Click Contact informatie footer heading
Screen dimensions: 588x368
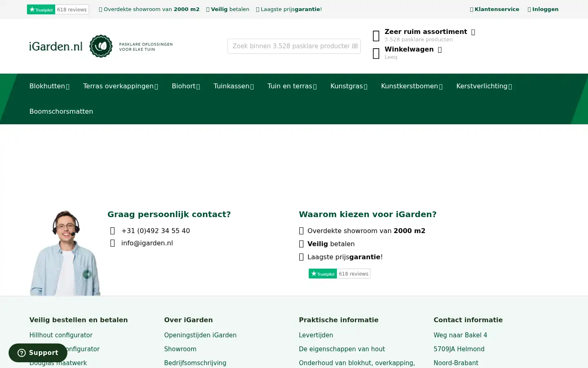468,320
